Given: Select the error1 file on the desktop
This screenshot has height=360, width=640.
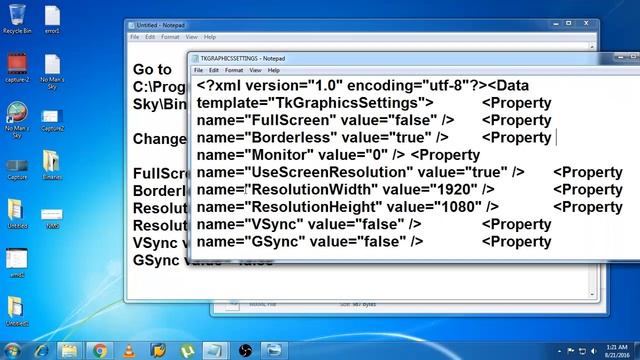Looking at the screenshot, I should [52, 20].
